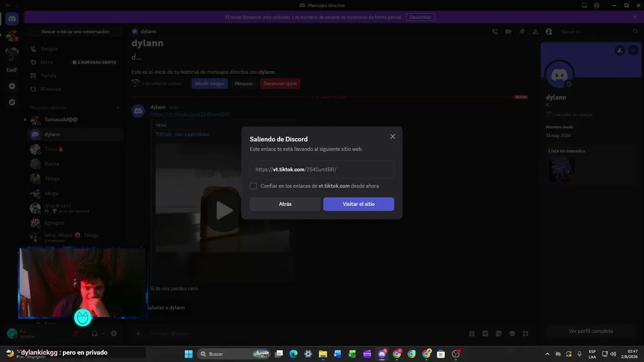Click the Bloquear button
644x362 pixels.
(244, 83)
